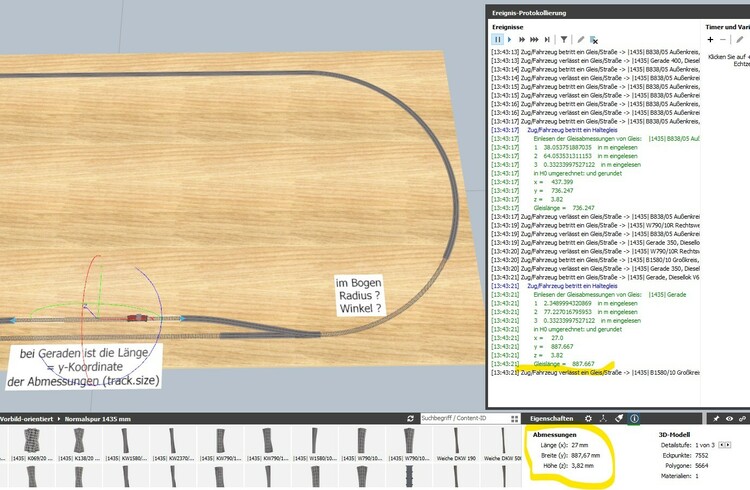Click the 'y = 887.667' log line
Screen dimensions: 750x490
[x=553, y=346]
